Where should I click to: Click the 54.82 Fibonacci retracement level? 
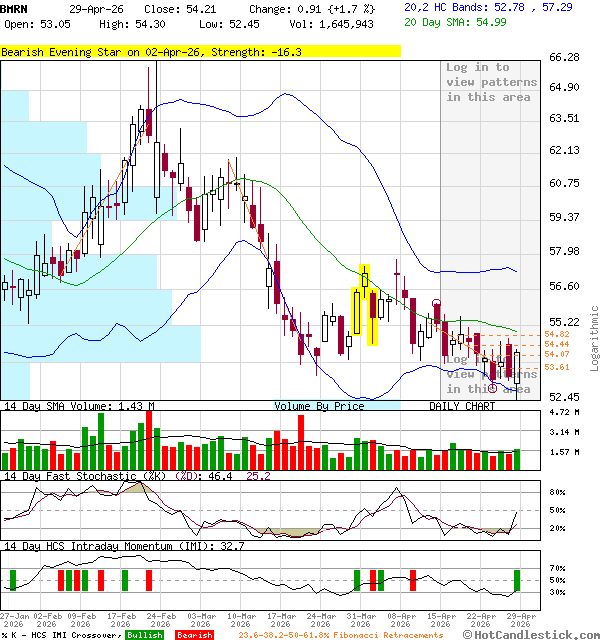557,334
